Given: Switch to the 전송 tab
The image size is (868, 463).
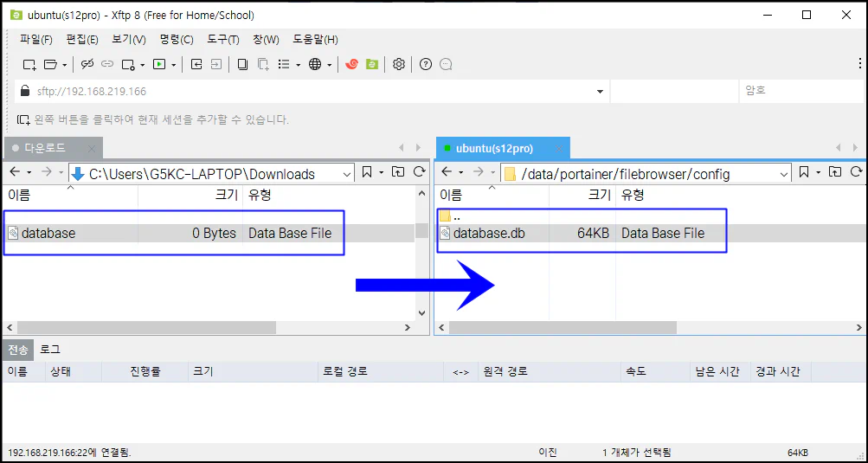Looking at the screenshot, I should [17, 350].
